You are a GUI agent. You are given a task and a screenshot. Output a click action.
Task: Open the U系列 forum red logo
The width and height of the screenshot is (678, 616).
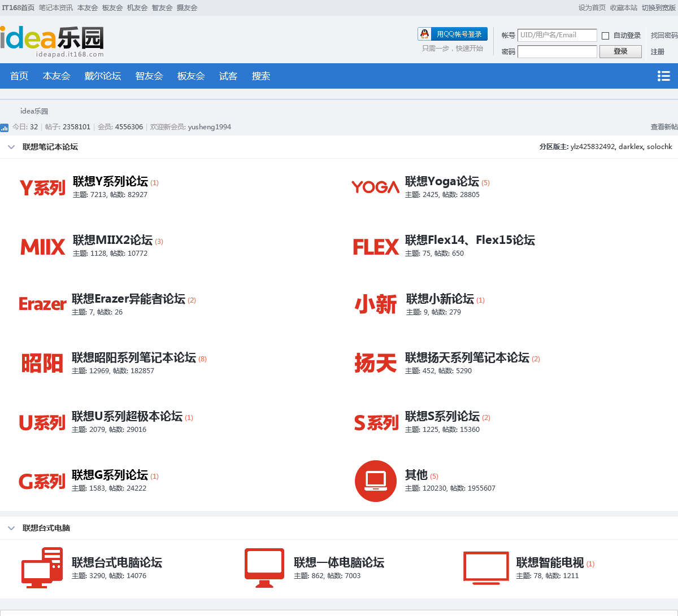point(42,422)
